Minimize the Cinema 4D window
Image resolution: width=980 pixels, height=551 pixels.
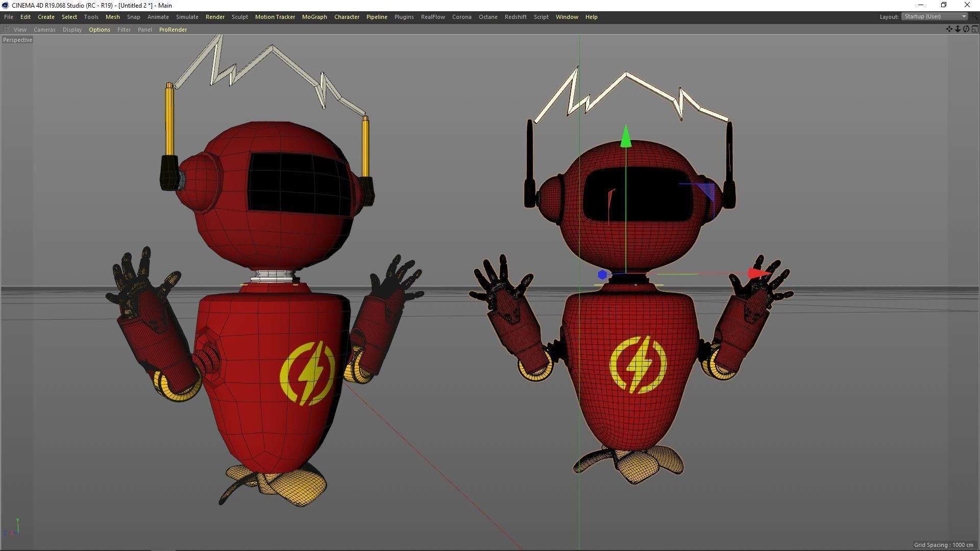coord(921,5)
